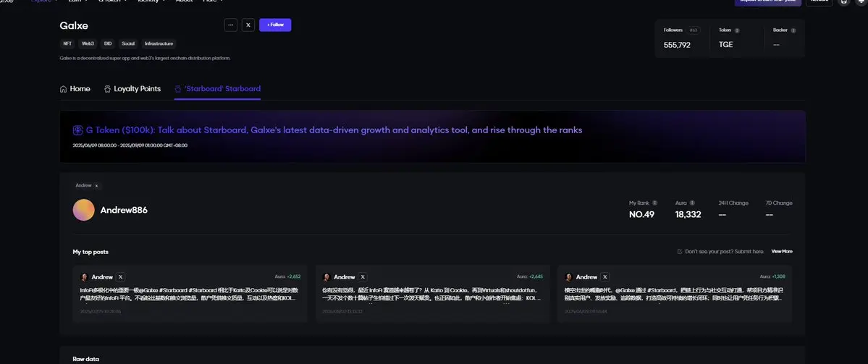This screenshot has width=868, height=364.
Task: Click Andrew's avatar on the +2,645 post
Action: (326, 277)
